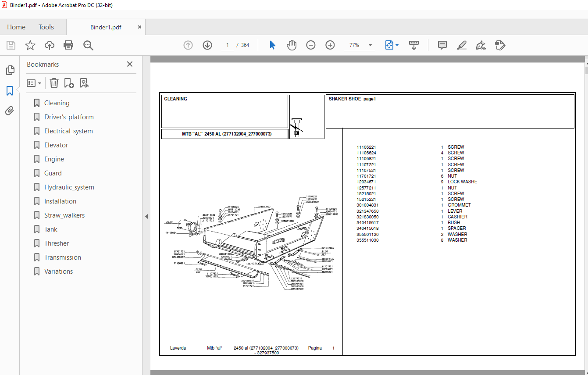Open the Driver's_platform bookmark
The height and width of the screenshot is (375, 588).
[69, 117]
